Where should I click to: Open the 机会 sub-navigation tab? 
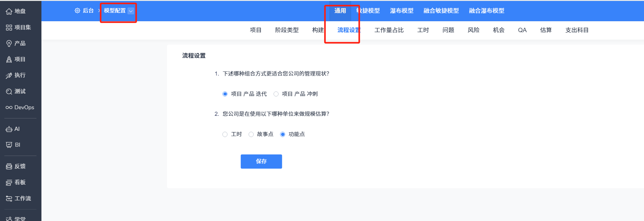point(499,30)
